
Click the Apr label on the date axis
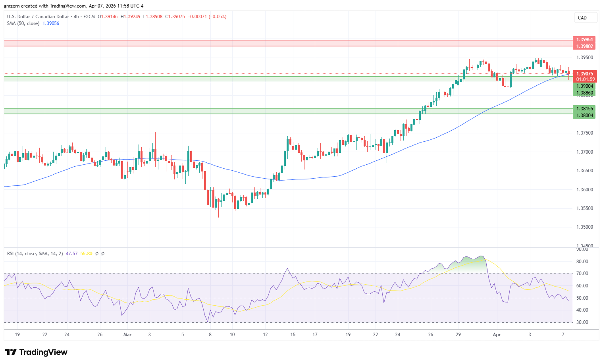tap(497, 335)
